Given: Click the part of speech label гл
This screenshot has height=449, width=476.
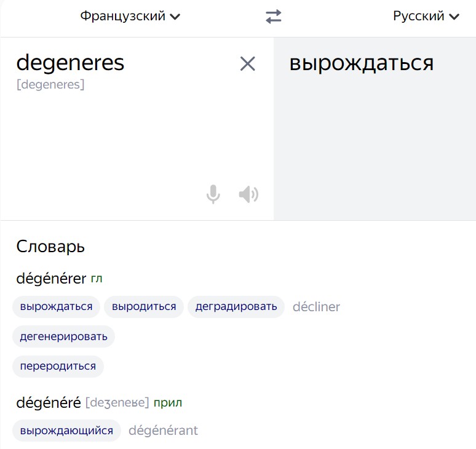Looking at the screenshot, I should [97, 279].
